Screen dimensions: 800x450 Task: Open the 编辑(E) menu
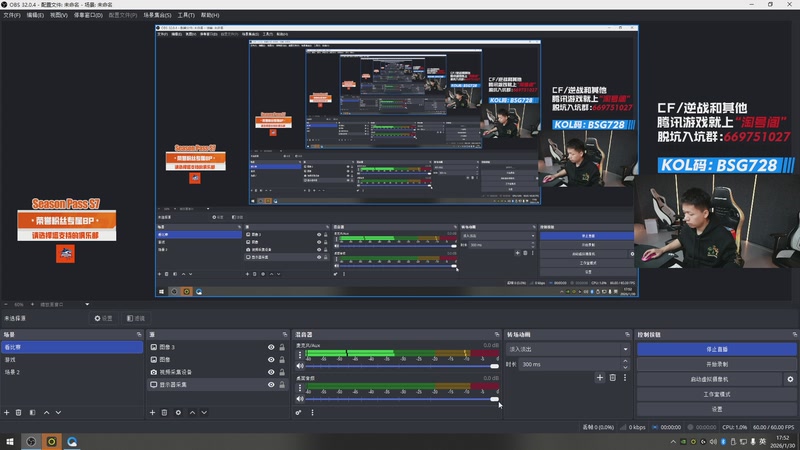(35, 15)
